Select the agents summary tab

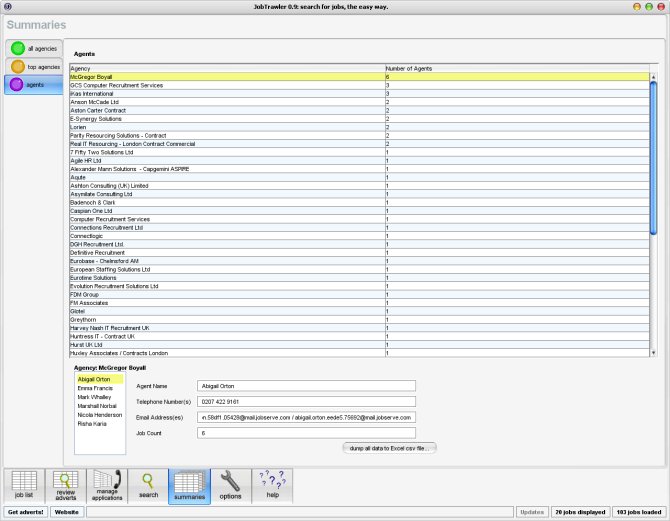pos(33,85)
